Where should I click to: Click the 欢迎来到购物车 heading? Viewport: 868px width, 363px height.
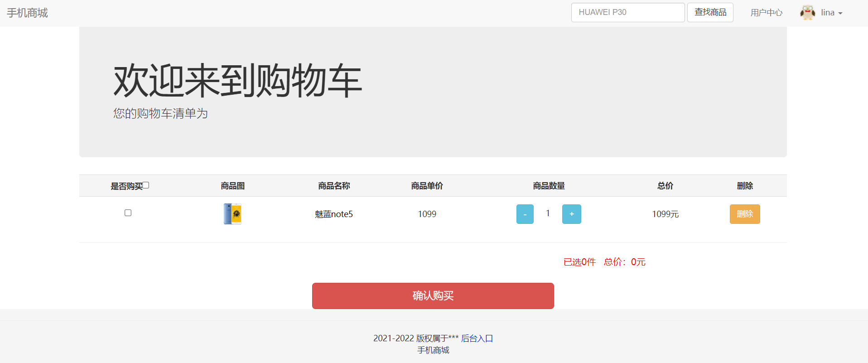point(237,81)
